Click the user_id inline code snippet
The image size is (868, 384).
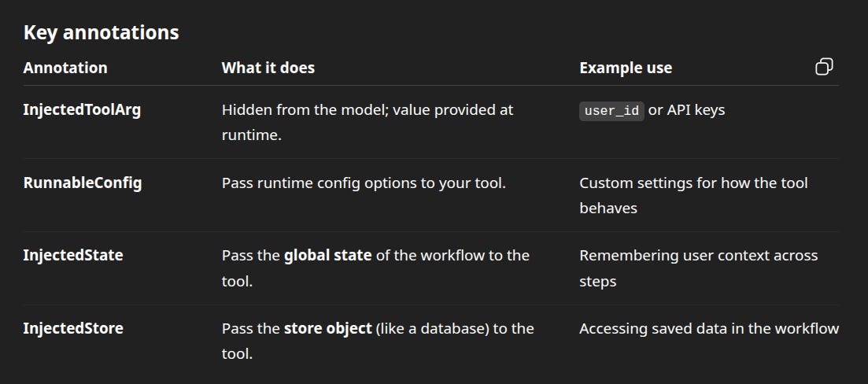click(x=611, y=111)
